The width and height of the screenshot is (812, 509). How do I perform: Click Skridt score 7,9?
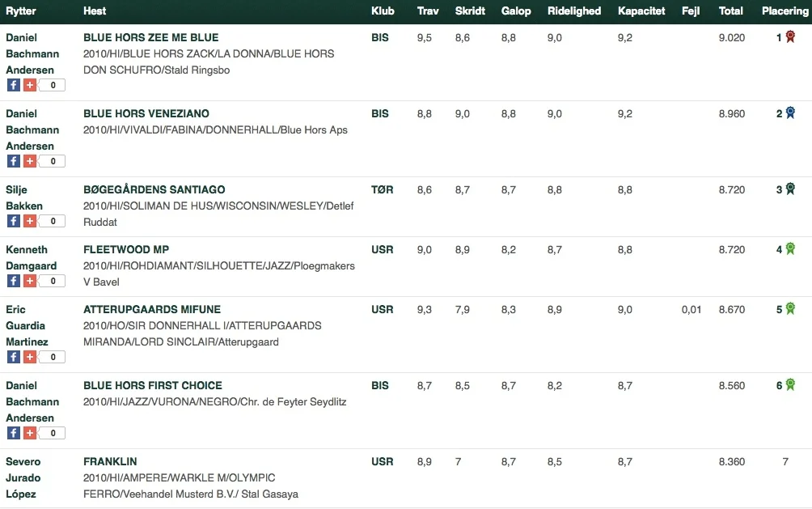[x=463, y=309]
